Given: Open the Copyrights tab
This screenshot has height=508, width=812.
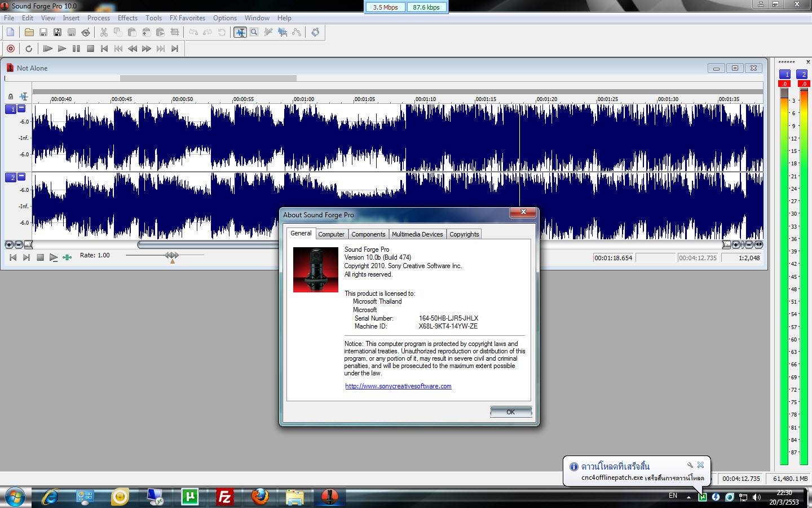Looking at the screenshot, I should click(x=464, y=234).
